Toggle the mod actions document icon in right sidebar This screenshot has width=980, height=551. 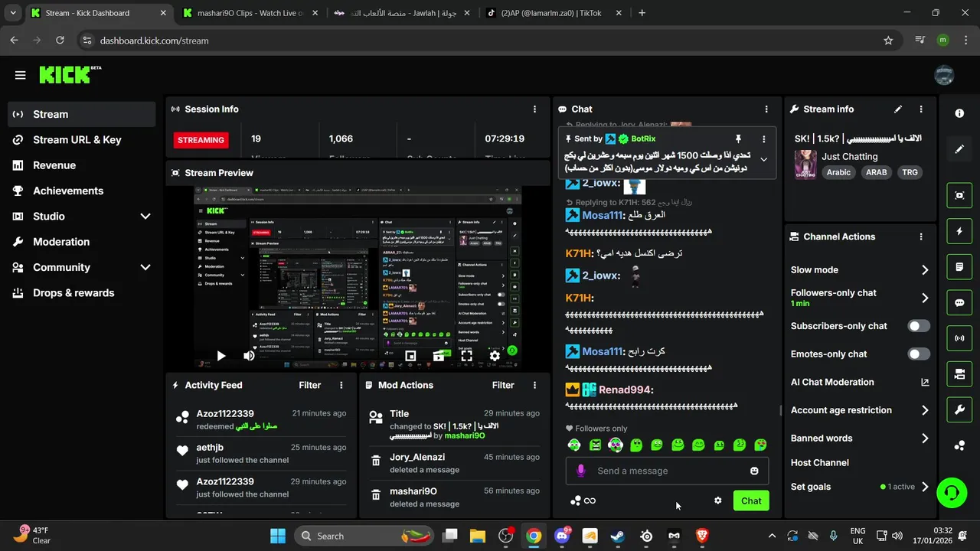click(x=959, y=267)
